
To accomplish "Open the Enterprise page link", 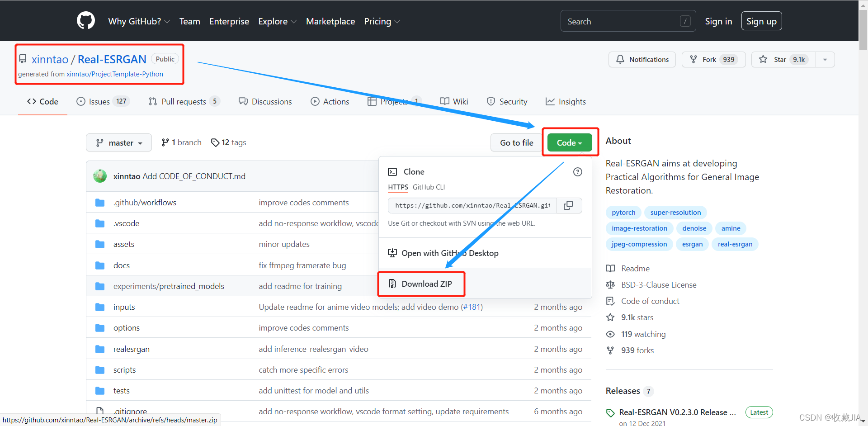I will tap(229, 21).
